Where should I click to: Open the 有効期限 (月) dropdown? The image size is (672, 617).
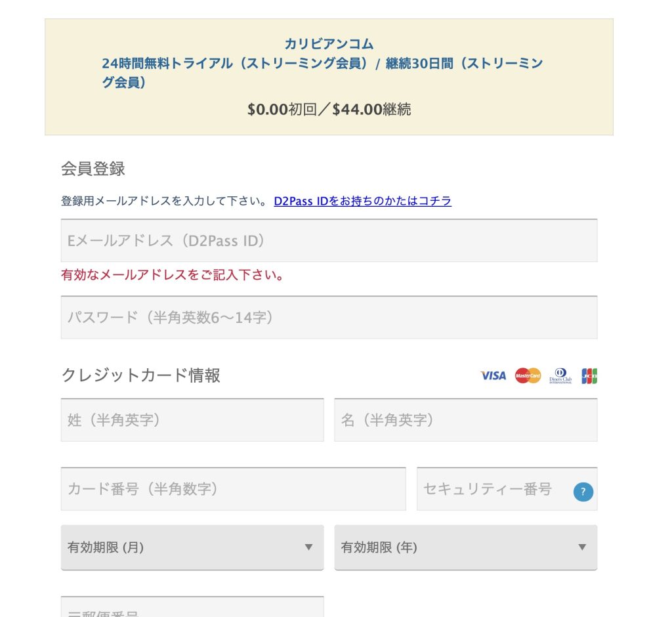coord(192,547)
